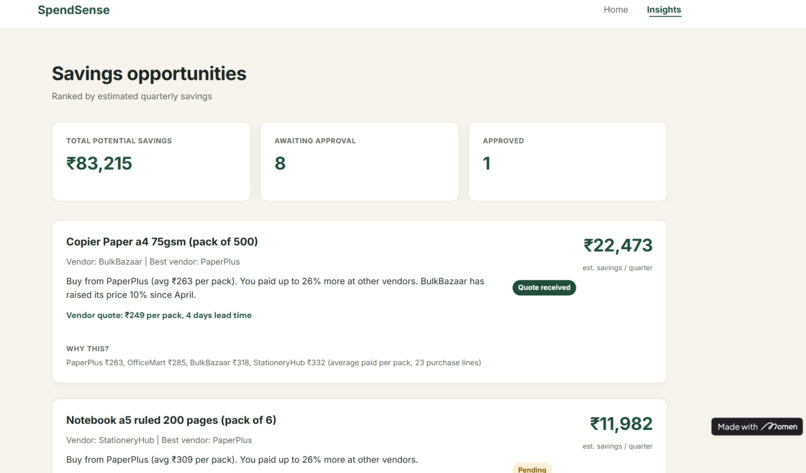This screenshot has width=806, height=473.
Task: Click the ₹83,215 total savings value
Action: pos(99,163)
